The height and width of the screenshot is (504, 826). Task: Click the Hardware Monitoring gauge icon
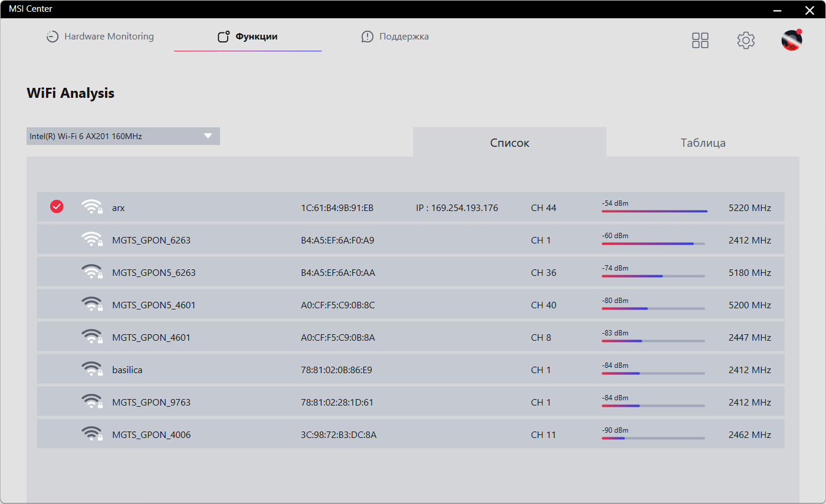coord(53,37)
